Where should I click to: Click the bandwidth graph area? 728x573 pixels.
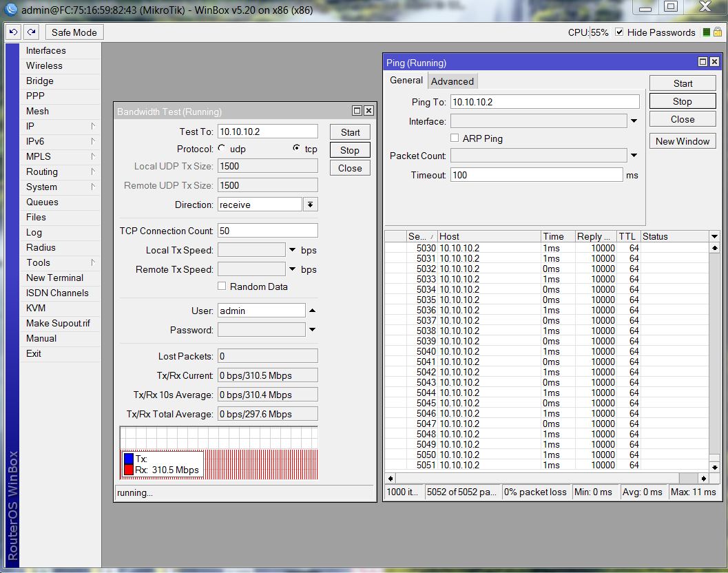click(x=219, y=452)
